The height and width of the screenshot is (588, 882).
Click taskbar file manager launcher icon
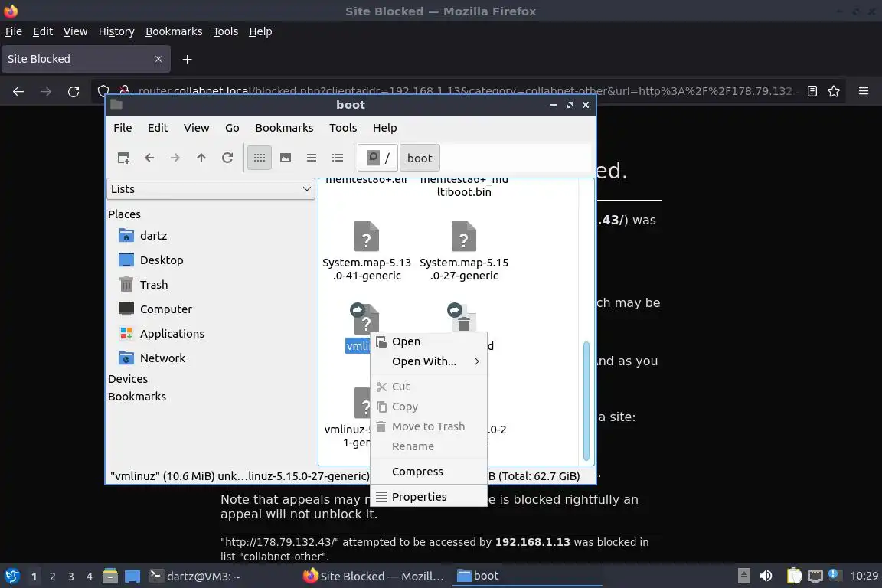[110, 577]
